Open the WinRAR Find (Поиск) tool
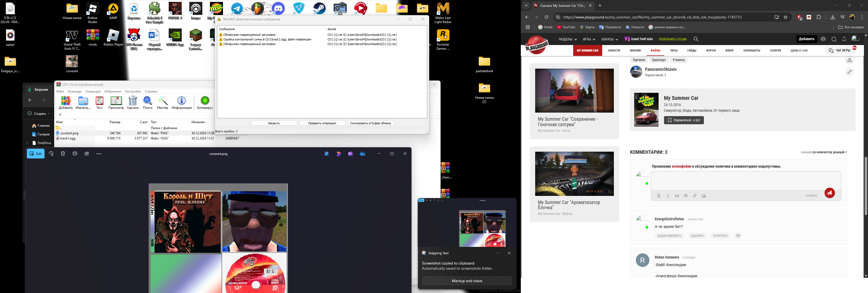 pos(148,103)
